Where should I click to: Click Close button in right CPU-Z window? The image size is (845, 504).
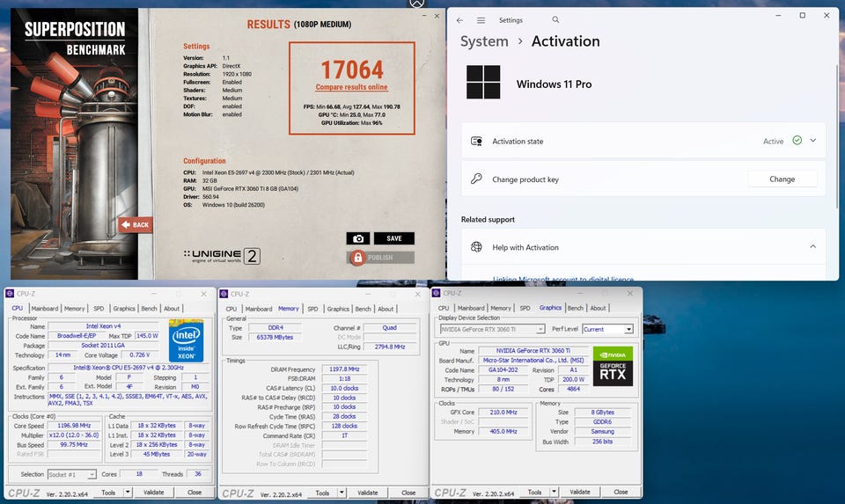tap(621, 493)
